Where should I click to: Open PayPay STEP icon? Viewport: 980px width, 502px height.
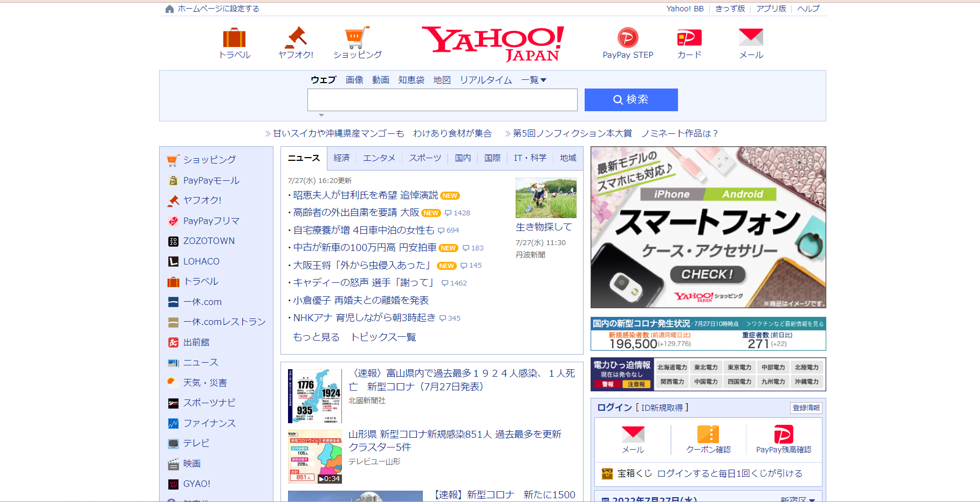click(628, 37)
